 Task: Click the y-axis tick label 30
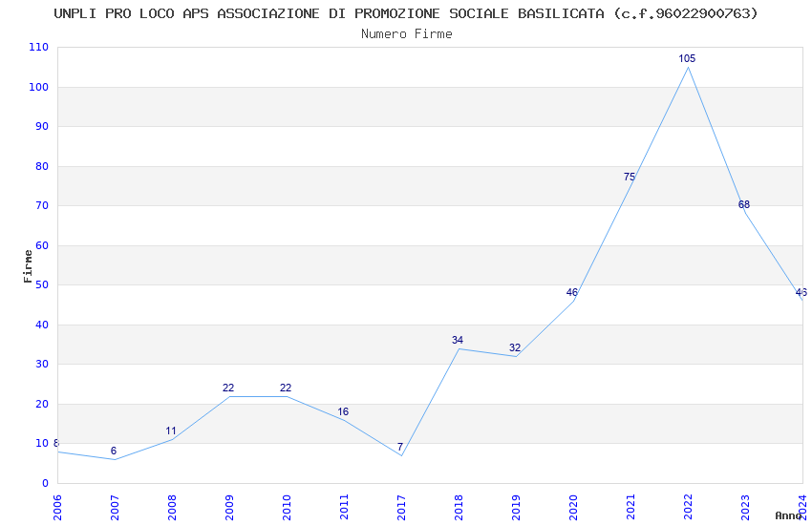[42, 364]
